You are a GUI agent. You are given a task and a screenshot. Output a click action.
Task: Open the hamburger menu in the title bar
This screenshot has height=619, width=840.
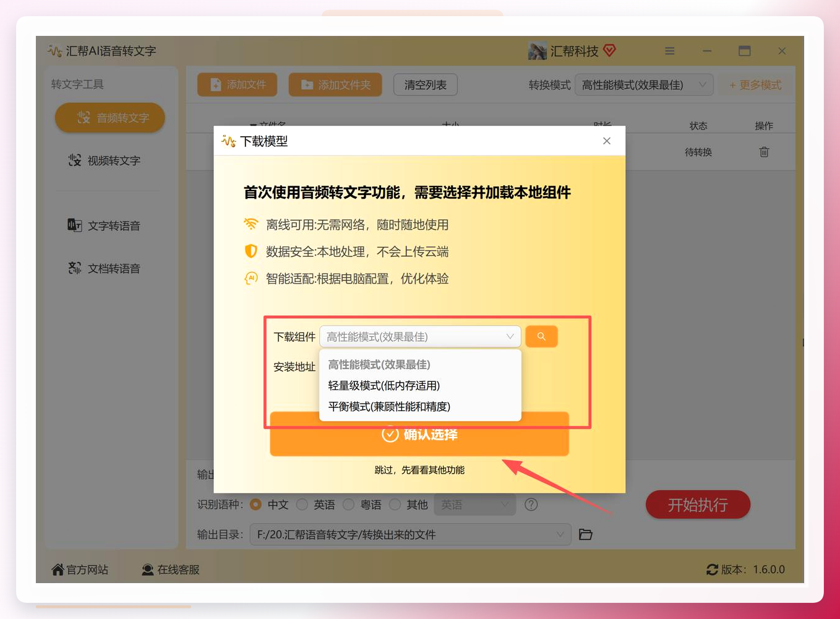[669, 51]
